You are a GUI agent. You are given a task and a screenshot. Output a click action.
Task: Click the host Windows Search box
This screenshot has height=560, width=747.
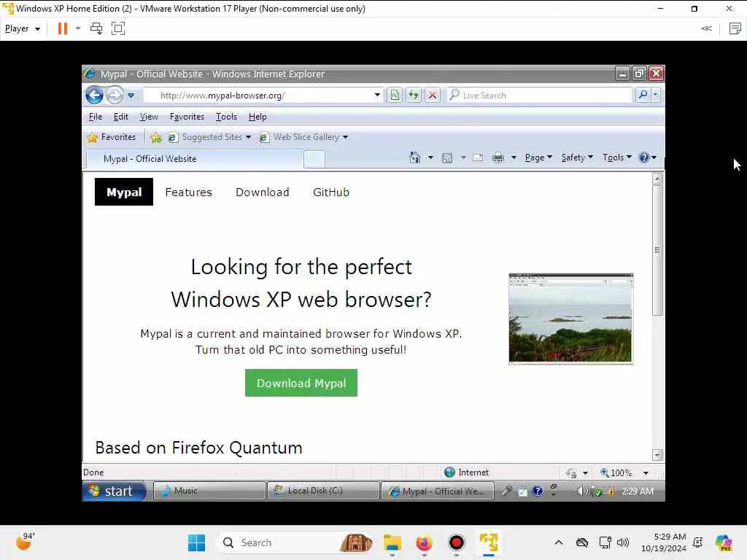click(x=295, y=542)
